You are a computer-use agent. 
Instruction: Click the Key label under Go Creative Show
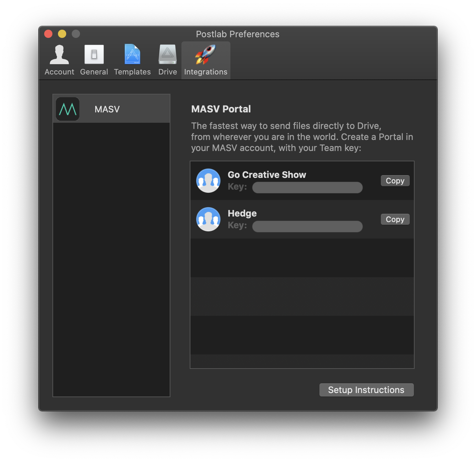tap(237, 187)
